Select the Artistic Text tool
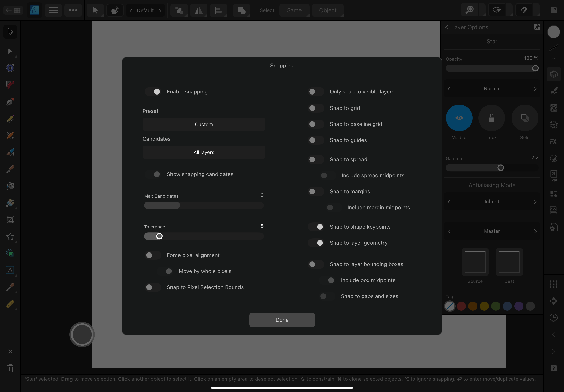This screenshot has height=392, width=564. tap(10, 270)
